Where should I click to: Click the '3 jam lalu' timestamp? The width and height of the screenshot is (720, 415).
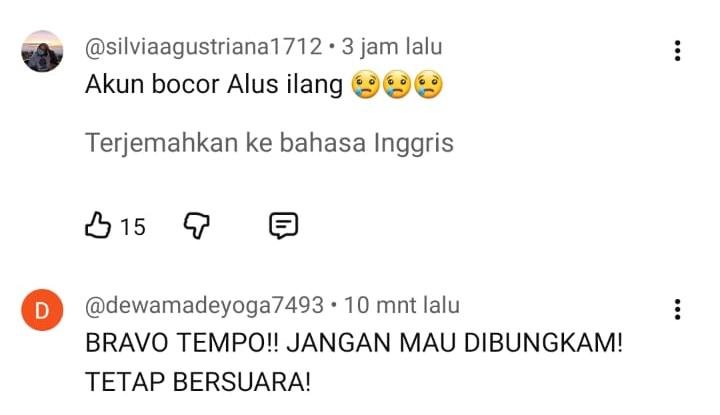coord(392,47)
